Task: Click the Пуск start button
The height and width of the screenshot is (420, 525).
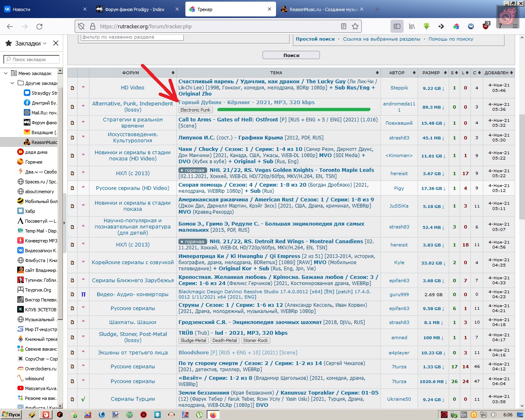Action: [11, 415]
